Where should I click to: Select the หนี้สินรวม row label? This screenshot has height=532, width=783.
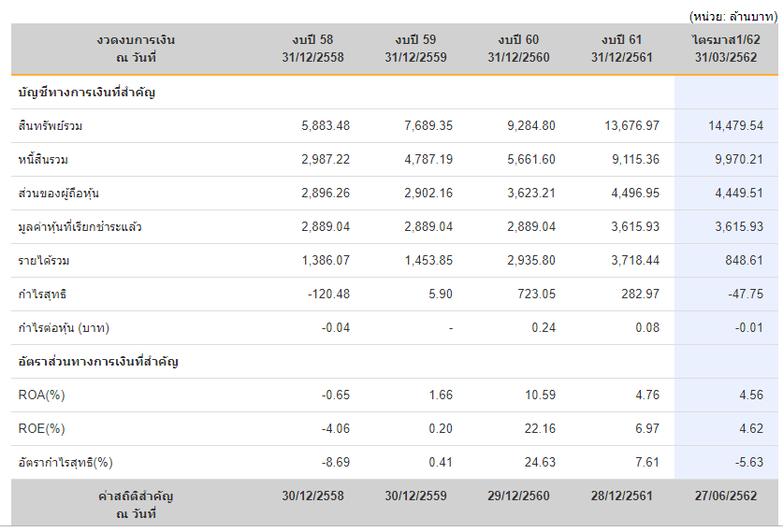pyautogui.click(x=43, y=160)
